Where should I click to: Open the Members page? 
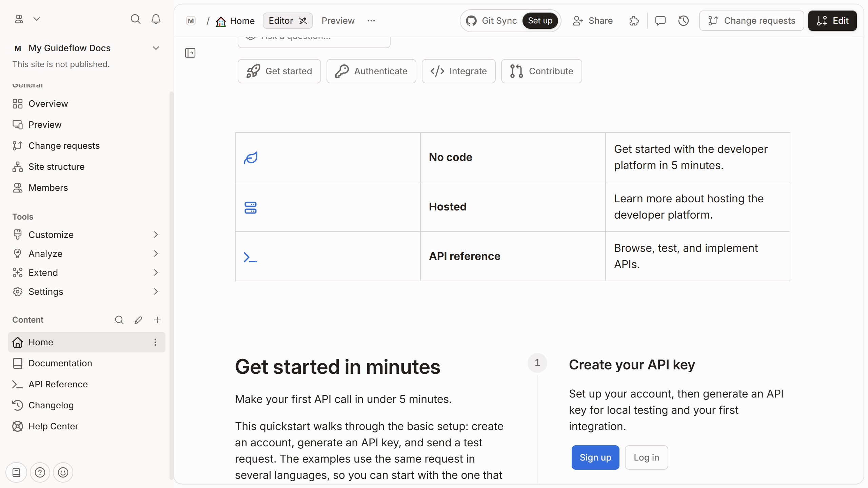pos(86,188)
